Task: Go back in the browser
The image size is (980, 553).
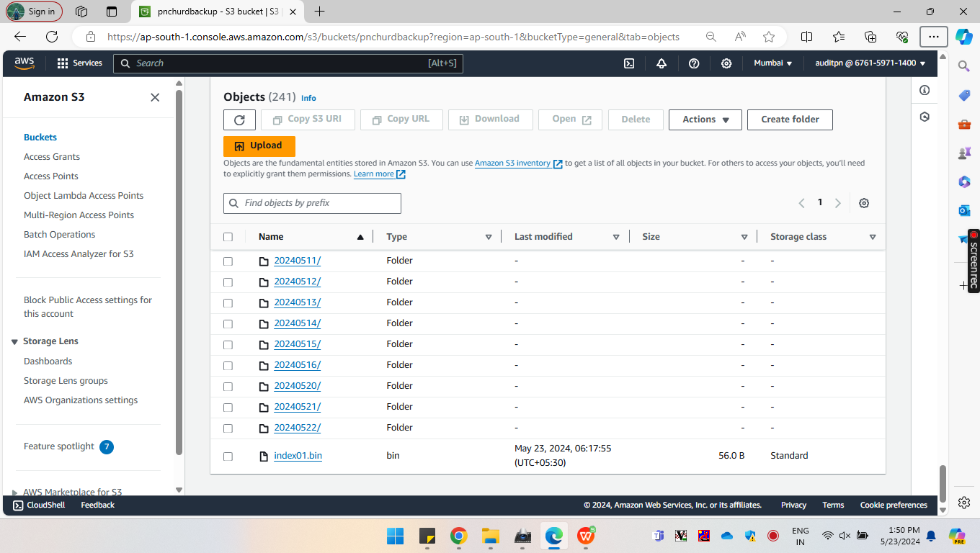Action: (20, 37)
